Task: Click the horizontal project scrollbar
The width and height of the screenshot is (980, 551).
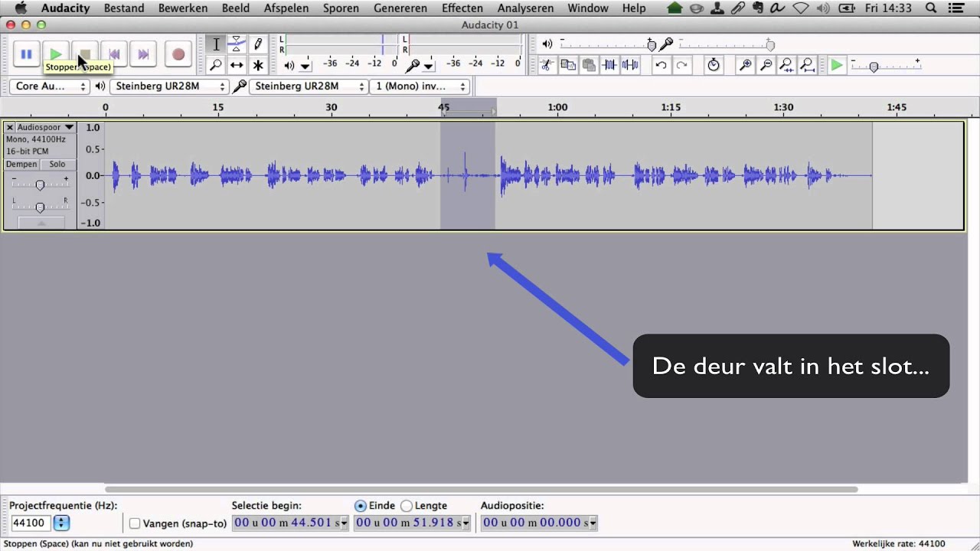Action: coord(481,489)
